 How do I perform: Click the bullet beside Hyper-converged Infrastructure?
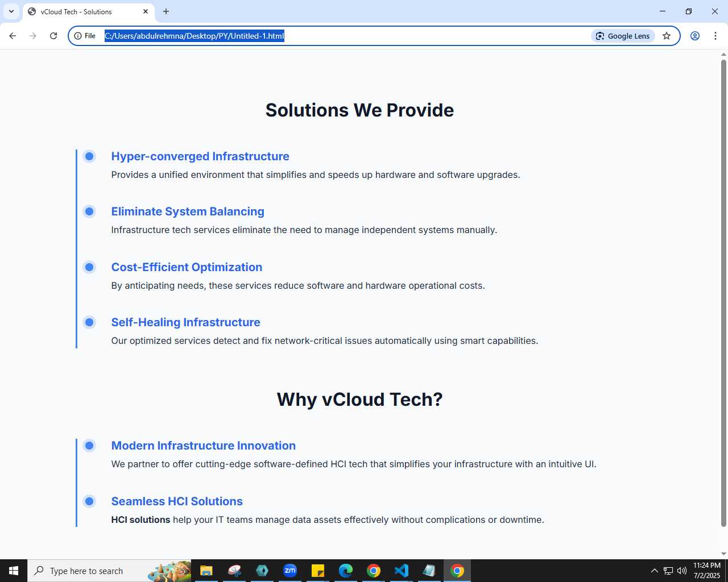point(89,156)
